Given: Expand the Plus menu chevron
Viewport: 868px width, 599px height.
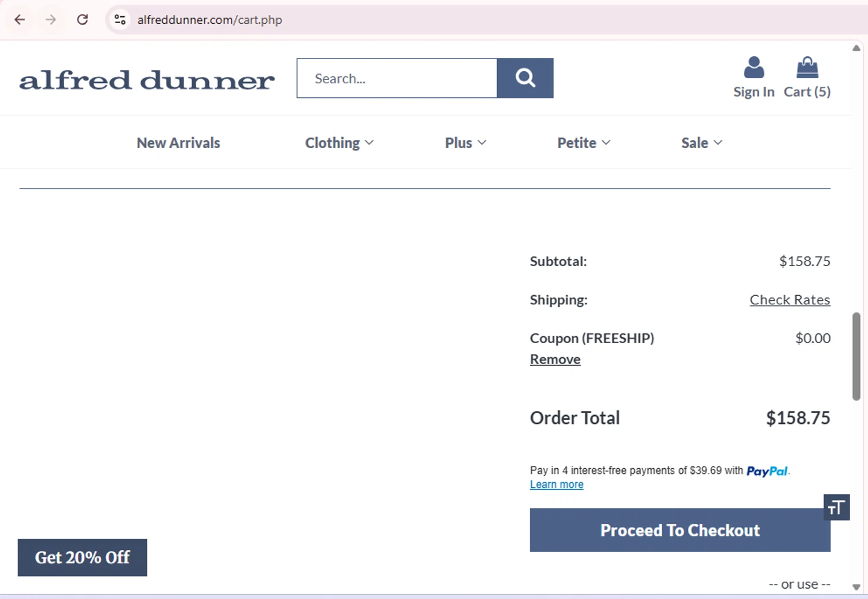Looking at the screenshot, I should click(x=482, y=143).
